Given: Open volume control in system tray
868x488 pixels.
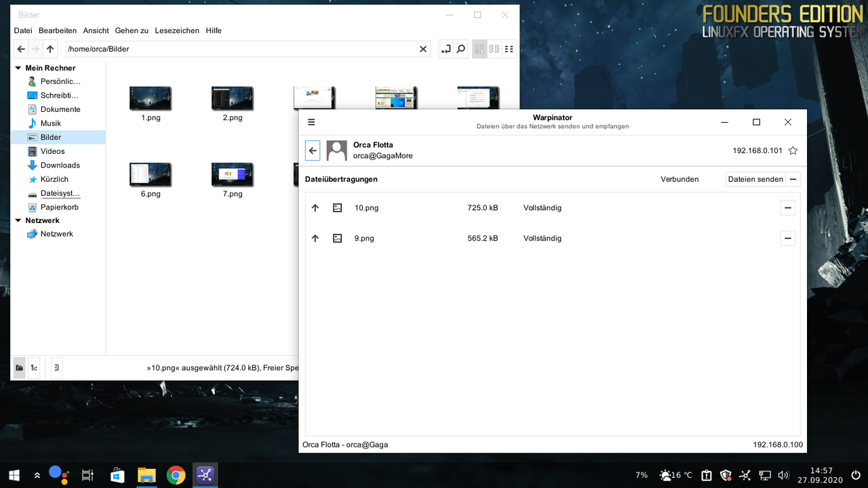Looking at the screenshot, I should [784, 475].
